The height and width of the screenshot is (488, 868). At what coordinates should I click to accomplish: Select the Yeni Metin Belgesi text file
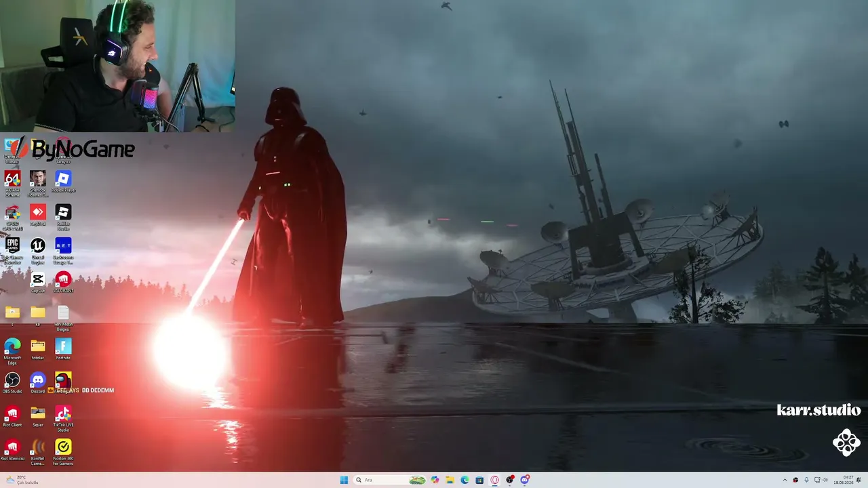click(63, 317)
